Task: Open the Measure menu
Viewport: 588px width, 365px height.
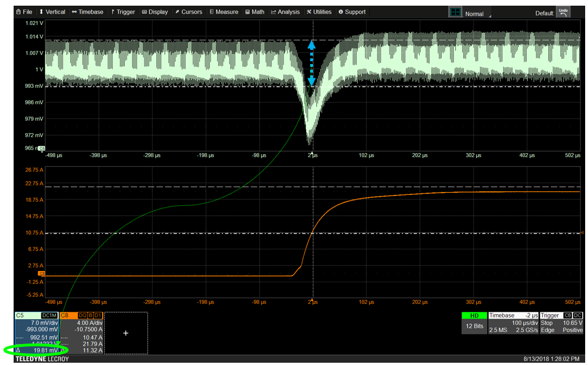Action: tap(223, 12)
